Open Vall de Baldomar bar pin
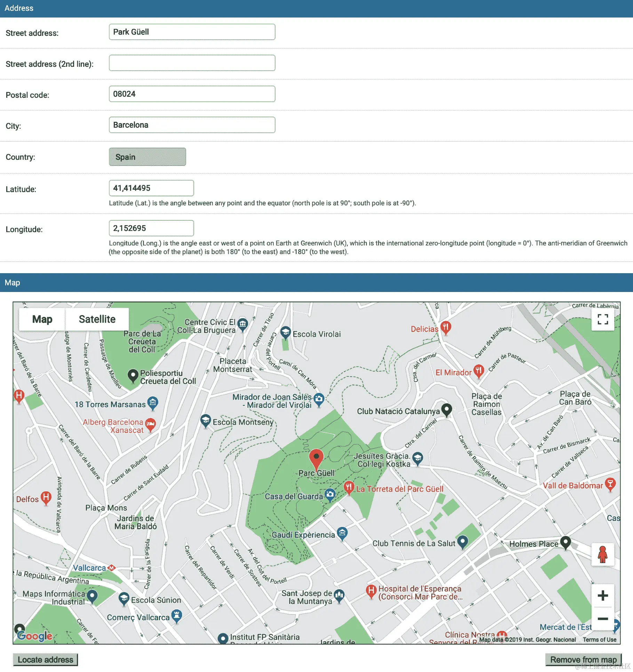The width and height of the screenshot is (633, 672). (x=610, y=484)
